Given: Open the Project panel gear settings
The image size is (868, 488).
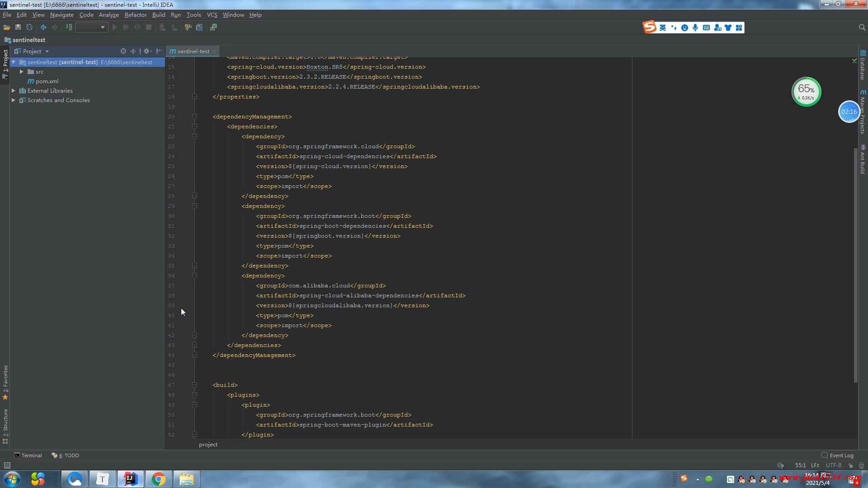Looking at the screenshot, I should 146,52.
